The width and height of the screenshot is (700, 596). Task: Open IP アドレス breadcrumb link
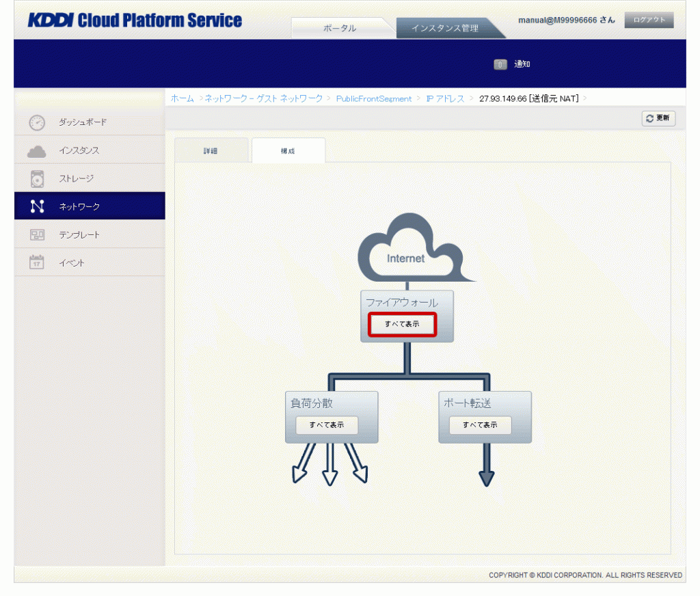pos(445,98)
